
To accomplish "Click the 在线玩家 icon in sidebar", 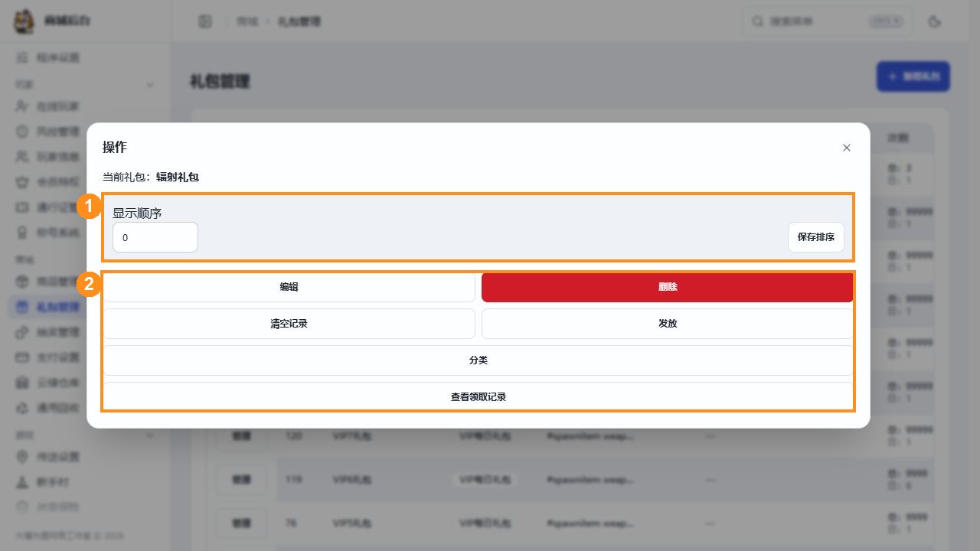I will 22,106.
